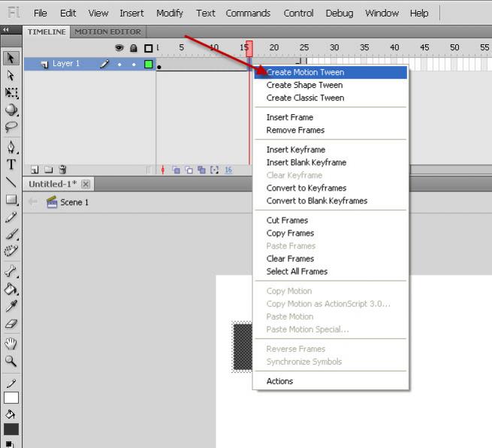Screen dimensions: 492x448
Task: Open the Insert menu
Action: [131, 14]
